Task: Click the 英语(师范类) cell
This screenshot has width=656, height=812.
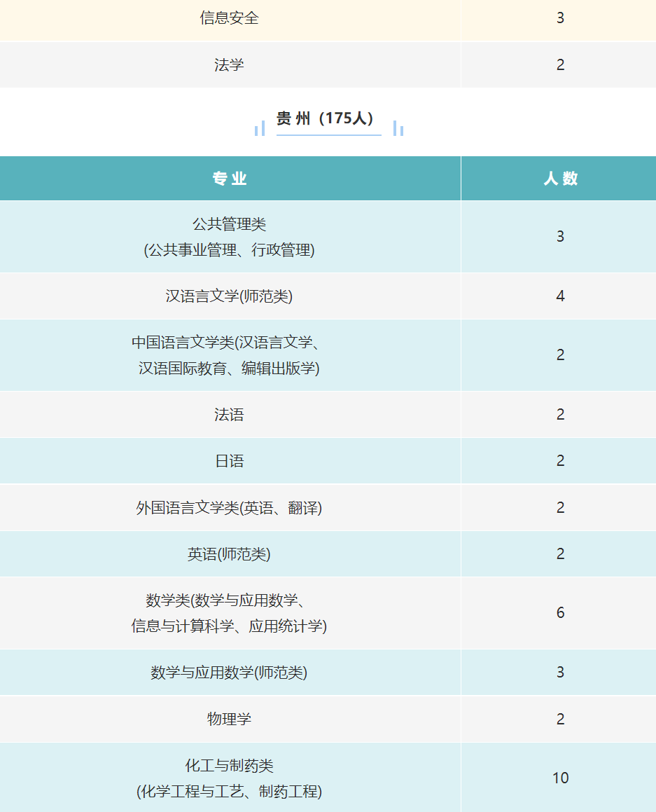Action: click(x=230, y=554)
